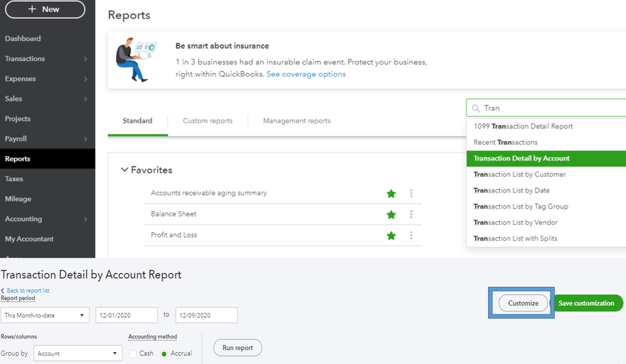The height and width of the screenshot is (364, 626).
Task: Click the start date field 12/01/2020
Action: tap(127, 315)
